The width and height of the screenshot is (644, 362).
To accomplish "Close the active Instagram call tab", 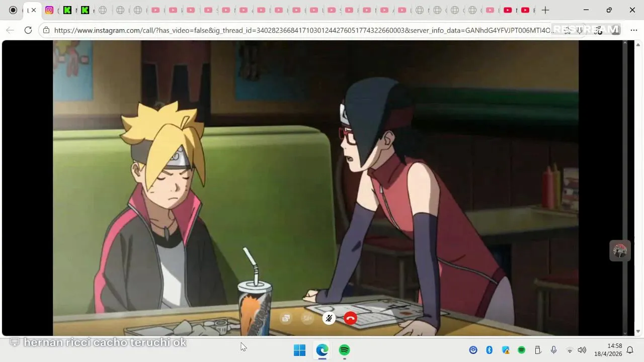I will pyautogui.click(x=34, y=10).
